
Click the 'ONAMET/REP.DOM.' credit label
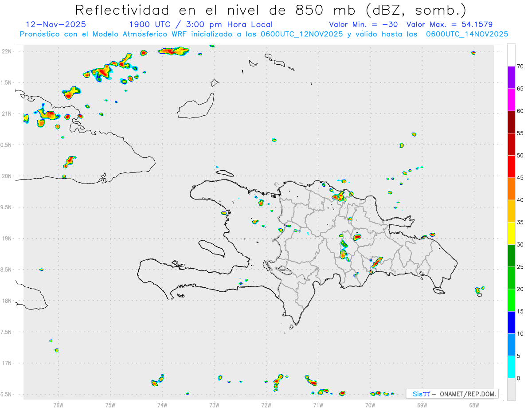[468, 394]
